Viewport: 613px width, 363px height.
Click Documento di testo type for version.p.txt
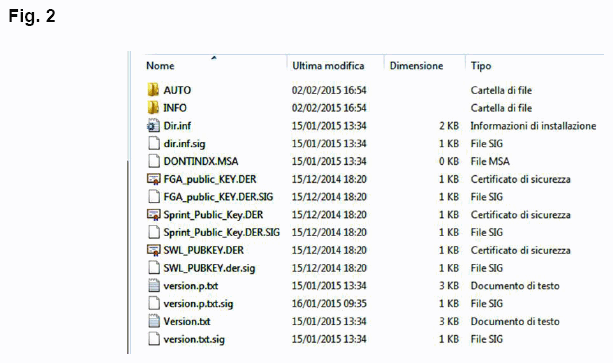515,286
